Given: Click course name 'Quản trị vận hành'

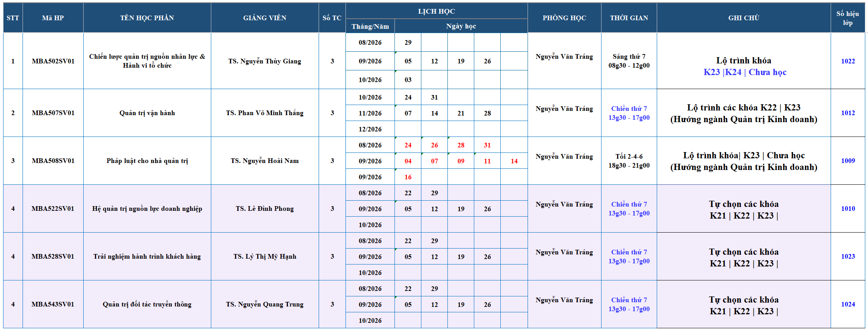Looking at the screenshot, I should coord(147,113).
